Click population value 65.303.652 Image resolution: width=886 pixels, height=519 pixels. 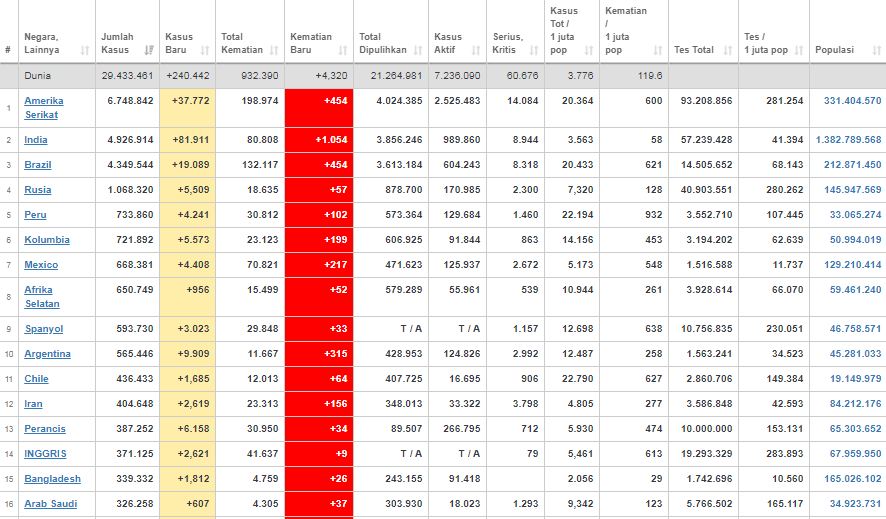coord(855,429)
